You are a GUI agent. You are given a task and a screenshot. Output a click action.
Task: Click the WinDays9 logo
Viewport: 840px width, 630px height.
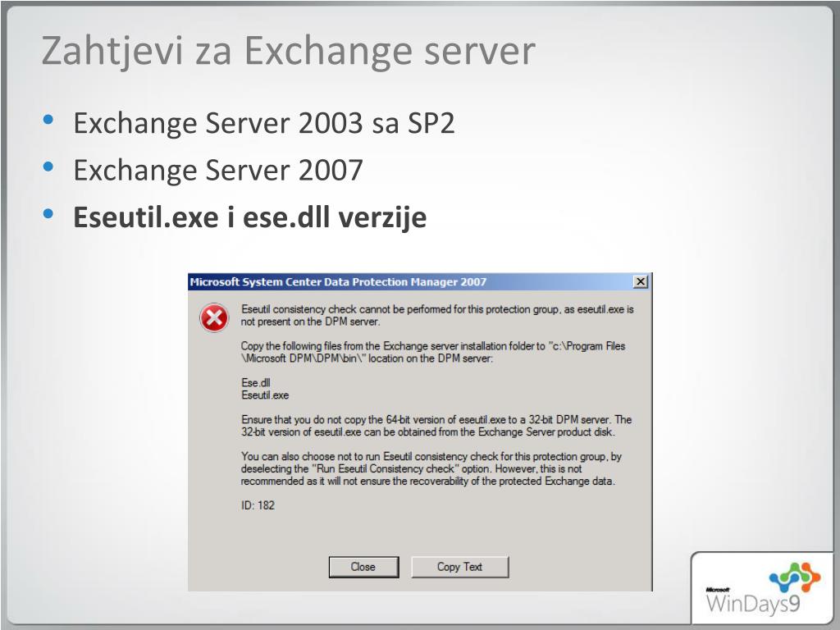coord(763,591)
